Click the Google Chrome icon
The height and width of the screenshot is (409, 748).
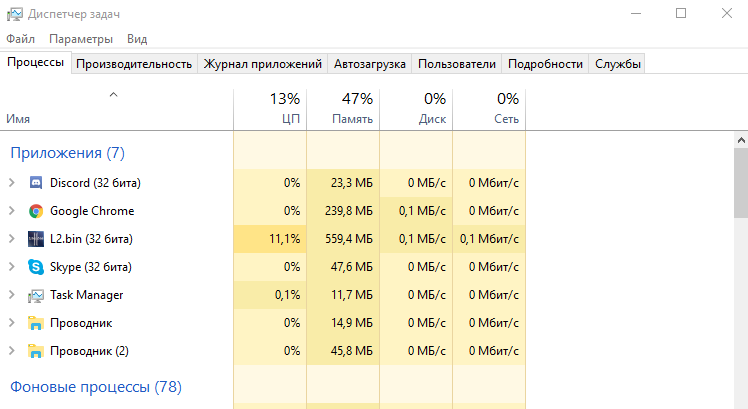36,211
